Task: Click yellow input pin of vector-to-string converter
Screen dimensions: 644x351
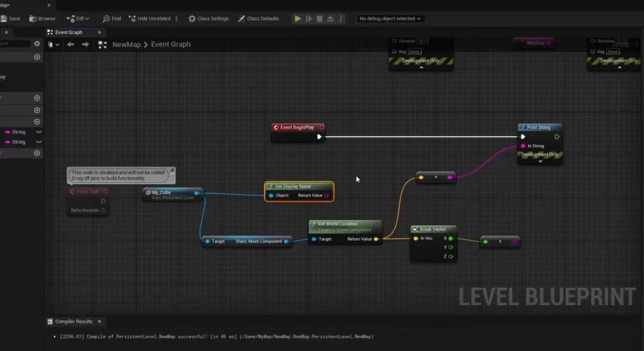Action: [421, 177]
